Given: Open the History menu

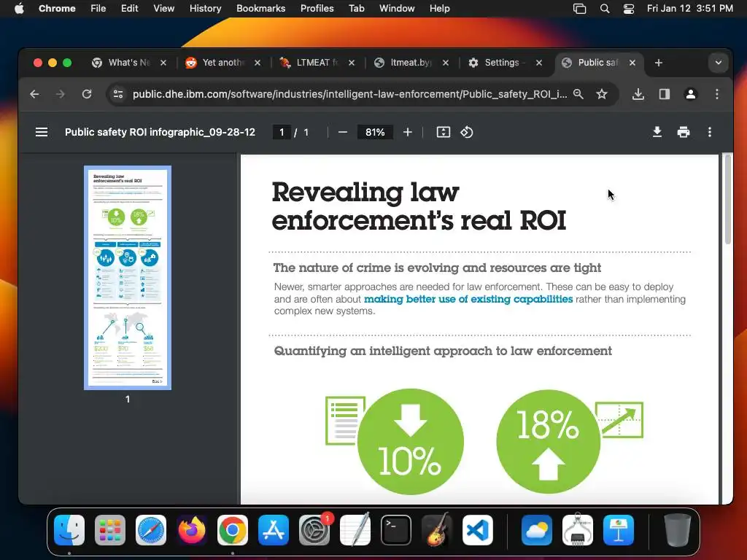Looking at the screenshot, I should (205, 8).
